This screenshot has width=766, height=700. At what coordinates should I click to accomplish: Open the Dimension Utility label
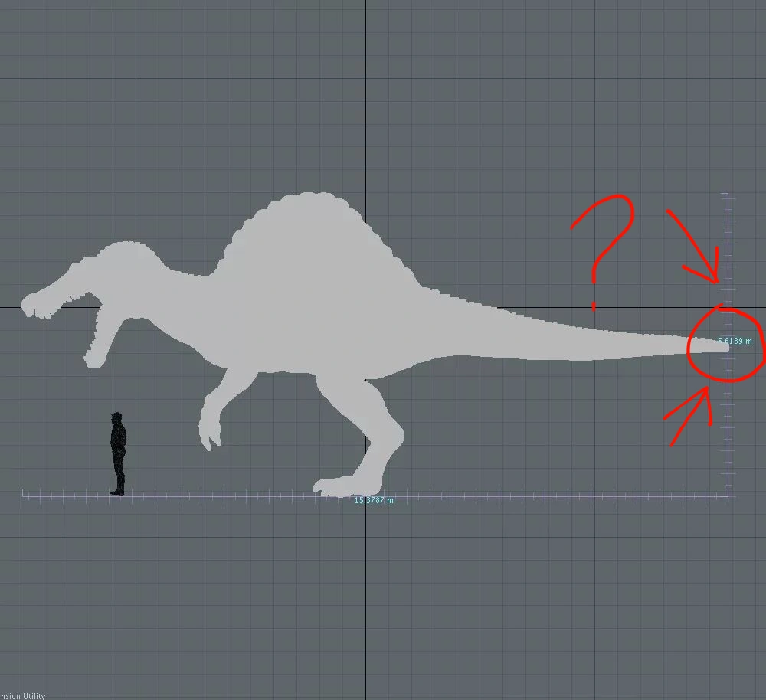(23, 695)
